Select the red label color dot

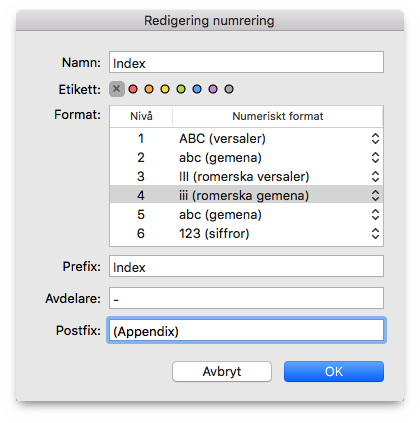(133, 89)
